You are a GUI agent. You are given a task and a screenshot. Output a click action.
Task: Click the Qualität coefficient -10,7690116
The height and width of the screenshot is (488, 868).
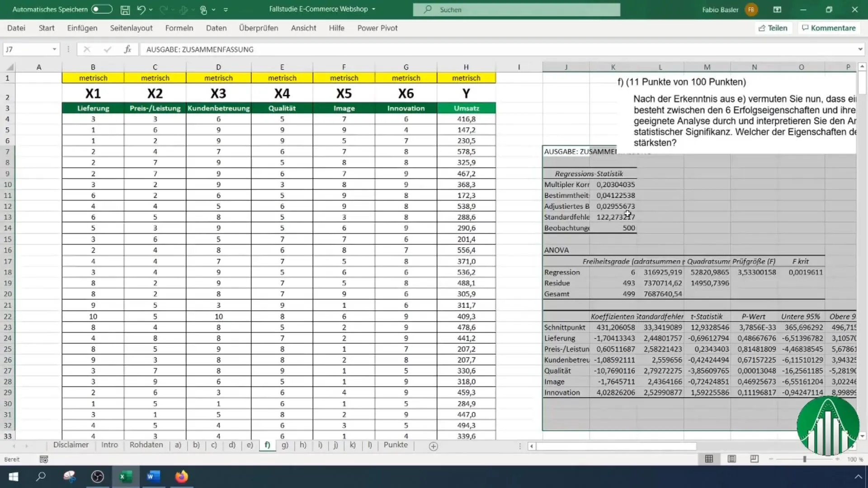(x=614, y=371)
